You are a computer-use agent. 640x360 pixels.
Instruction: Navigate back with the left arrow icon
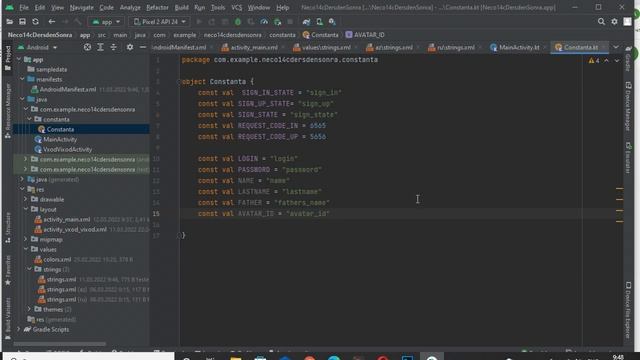pyautogui.click(x=51, y=22)
